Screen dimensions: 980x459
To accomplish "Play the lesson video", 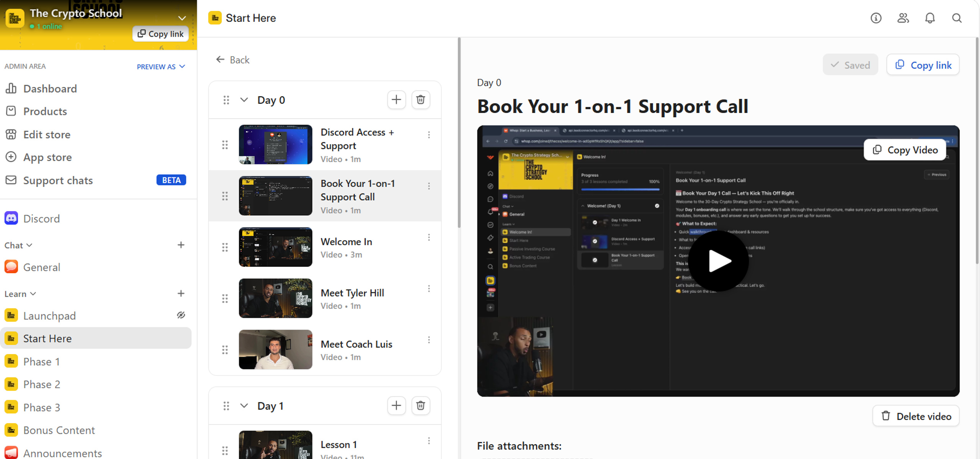I will (x=719, y=261).
